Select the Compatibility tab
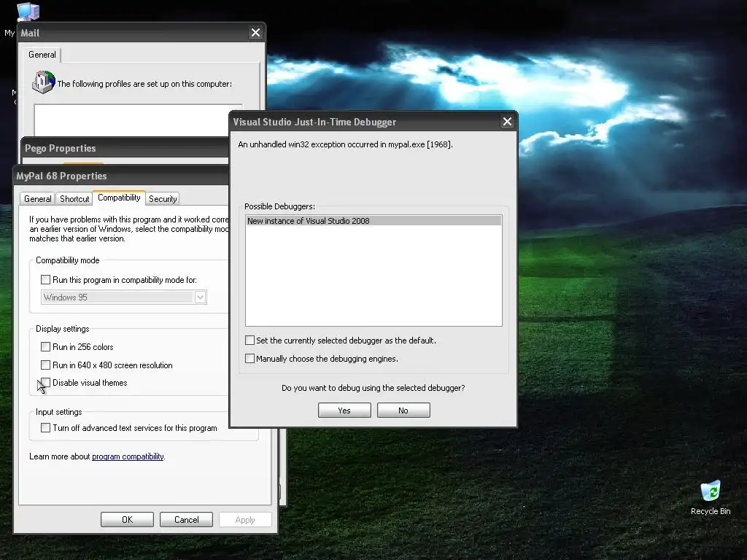 (x=119, y=198)
